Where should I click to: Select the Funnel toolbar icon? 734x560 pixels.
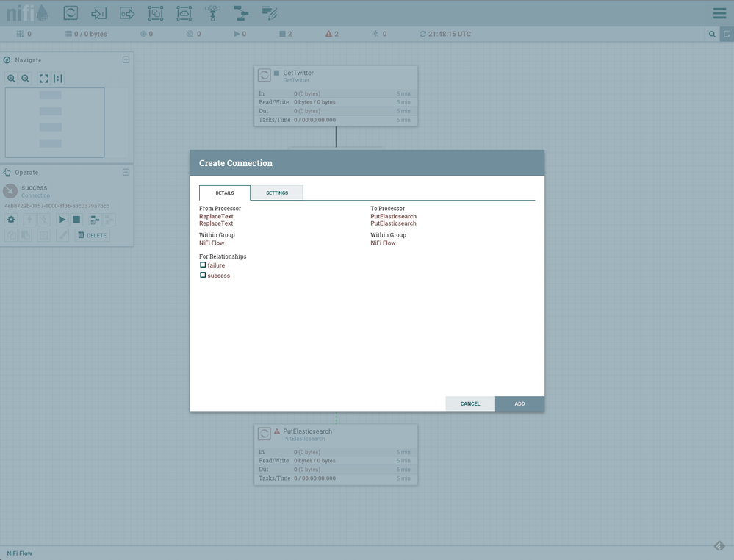[x=212, y=12]
